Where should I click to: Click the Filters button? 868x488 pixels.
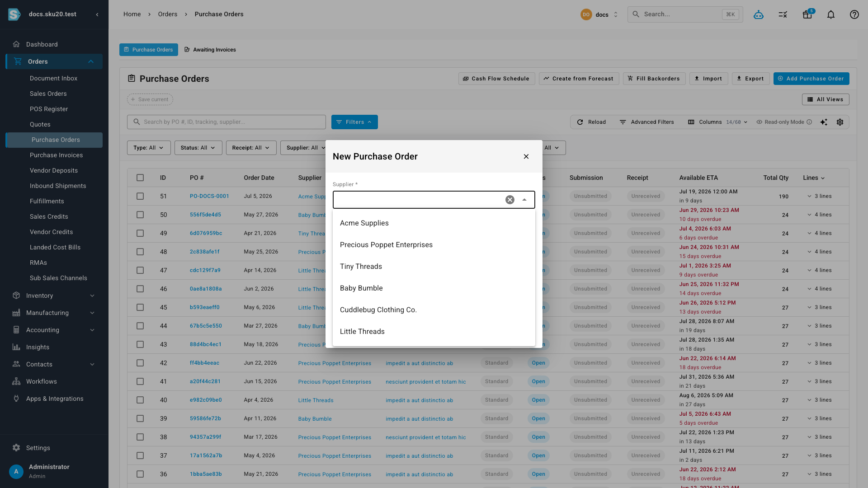[354, 122]
